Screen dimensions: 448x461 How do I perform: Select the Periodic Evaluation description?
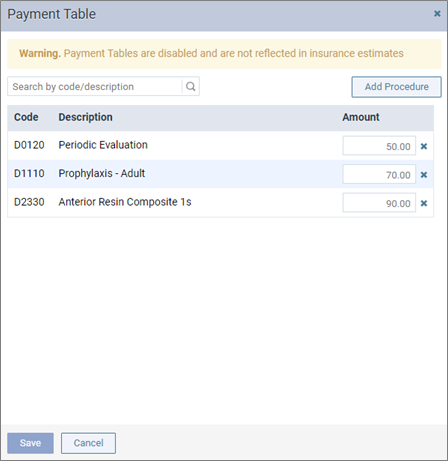point(103,145)
